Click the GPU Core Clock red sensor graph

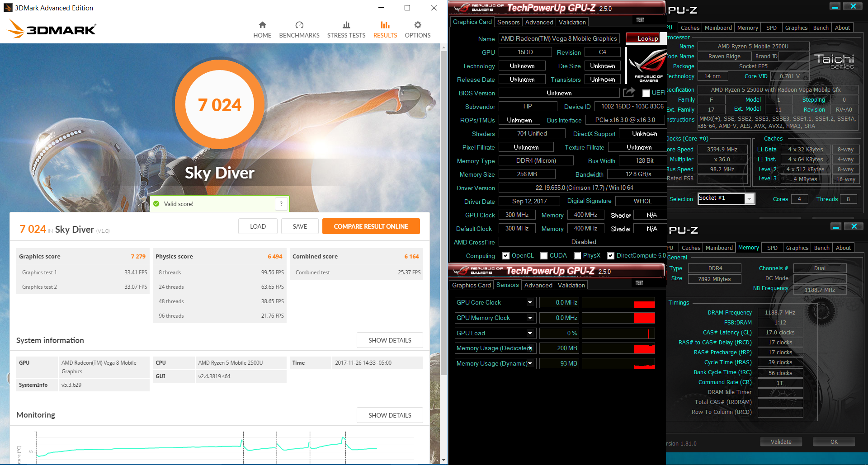point(618,303)
